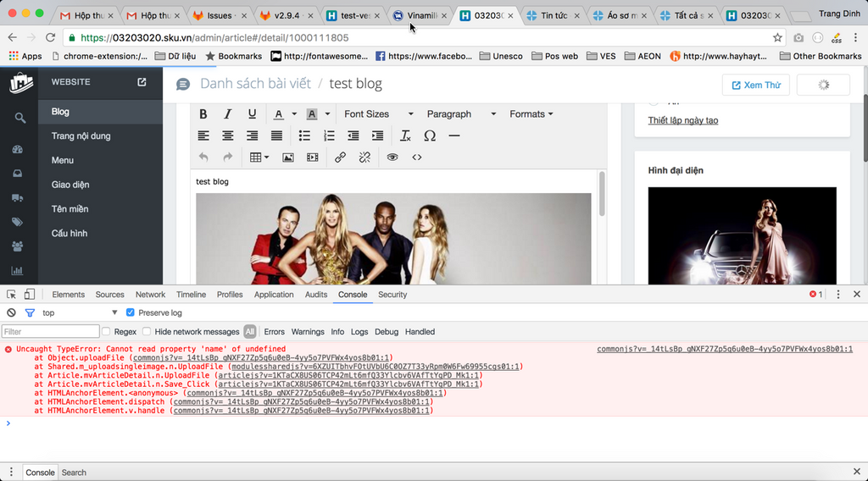Select Giao diện in the sidebar menu

click(70, 185)
